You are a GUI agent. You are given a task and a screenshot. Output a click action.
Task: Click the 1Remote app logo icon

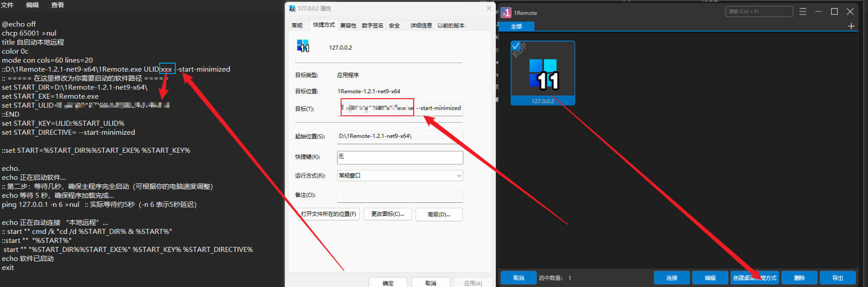click(506, 13)
